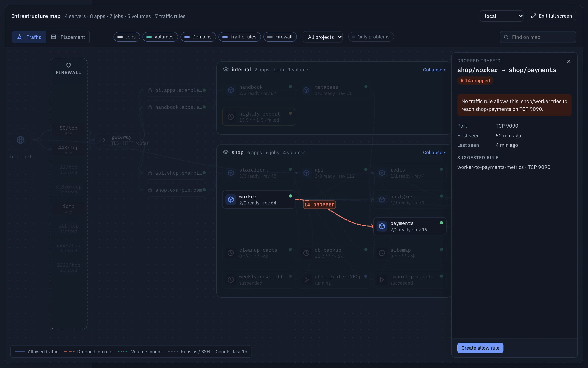This screenshot has height=368, width=588.
Task: Collapse the shop project group
Action: [434, 152]
